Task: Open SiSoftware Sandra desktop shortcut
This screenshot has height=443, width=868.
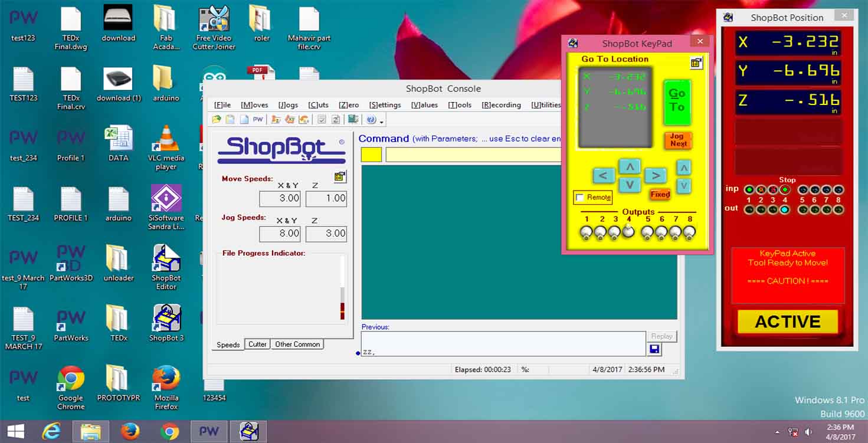Action: [x=166, y=207]
